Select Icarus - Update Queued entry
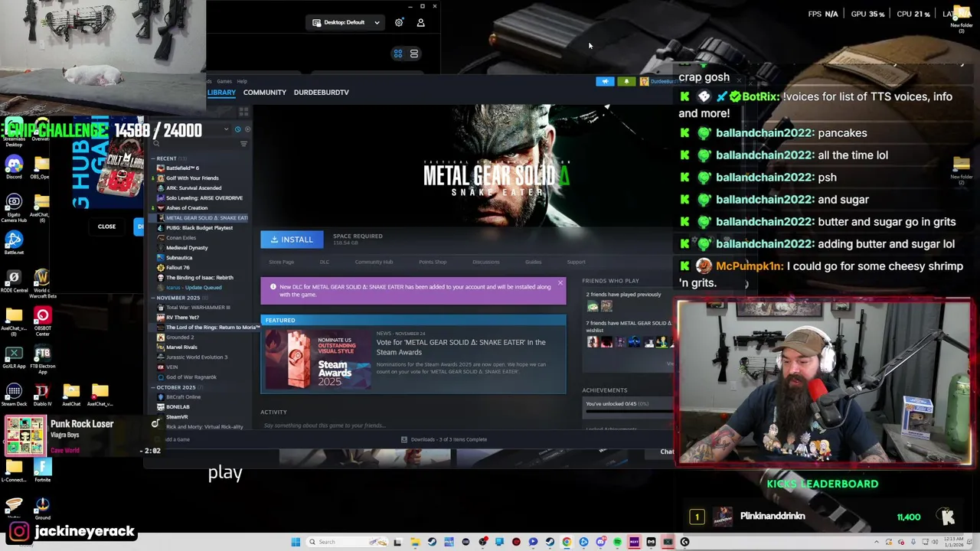The width and height of the screenshot is (980, 551). (194, 288)
